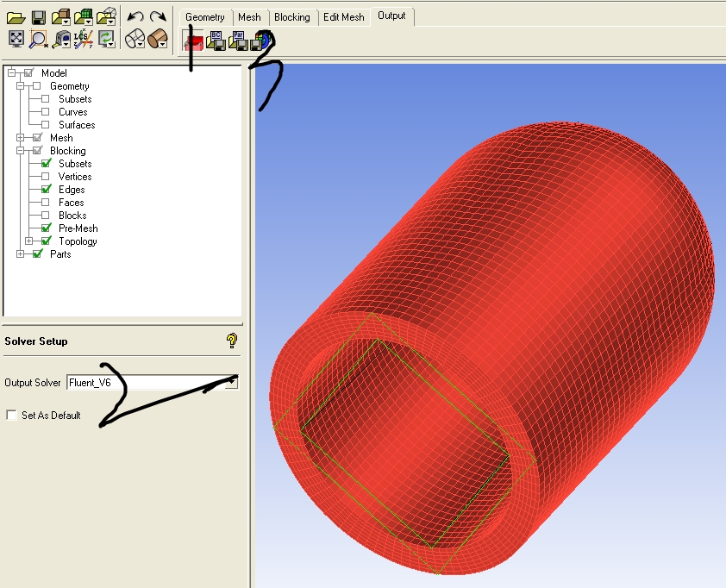Select the Mesh label in the tree
Screen dimensions: 726x588
click(x=61, y=138)
